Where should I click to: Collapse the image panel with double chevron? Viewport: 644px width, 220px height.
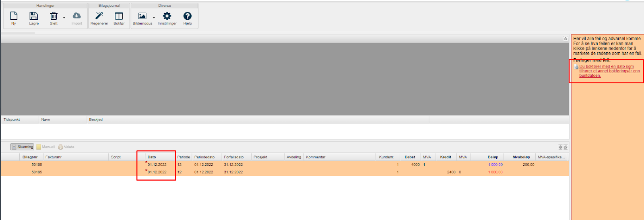click(x=566, y=39)
